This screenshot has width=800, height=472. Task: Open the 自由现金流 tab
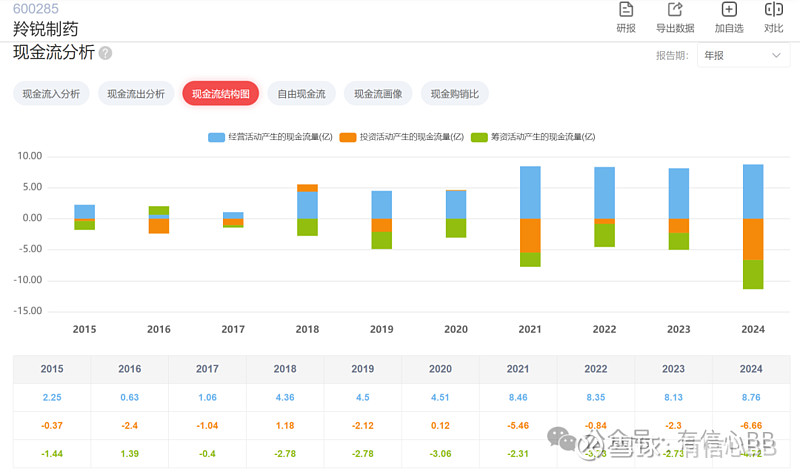pyautogui.click(x=301, y=94)
